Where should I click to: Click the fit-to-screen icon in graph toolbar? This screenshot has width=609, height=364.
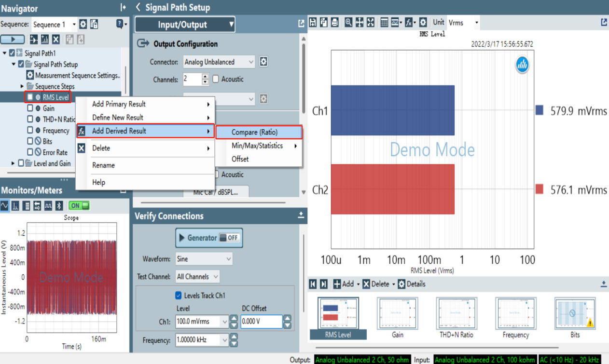point(371,22)
